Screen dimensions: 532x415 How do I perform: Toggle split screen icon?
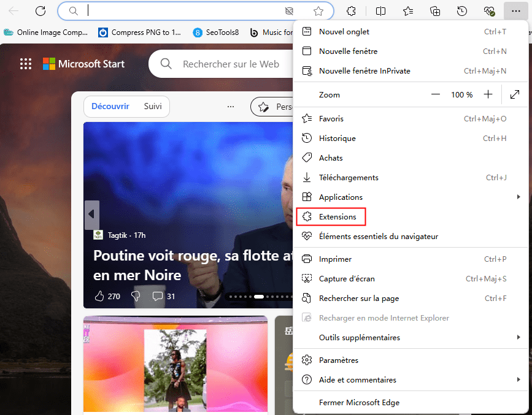click(380, 11)
